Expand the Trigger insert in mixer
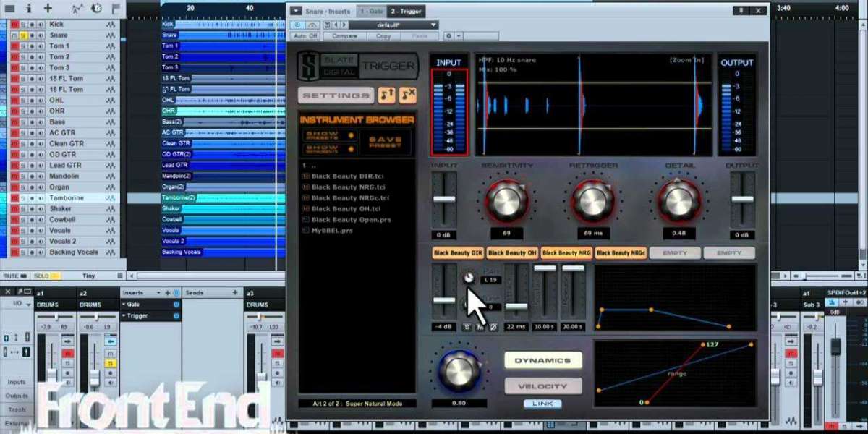868x434 pixels. click(124, 315)
